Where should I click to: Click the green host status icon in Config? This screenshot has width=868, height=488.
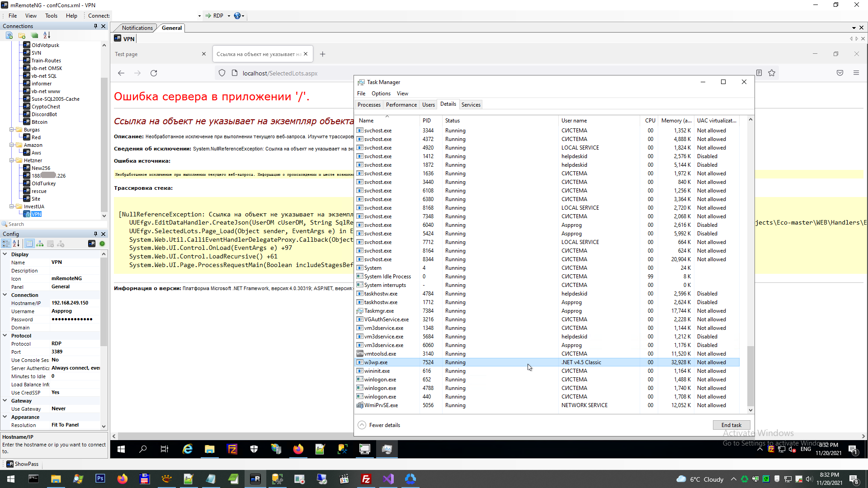pyautogui.click(x=102, y=244)
